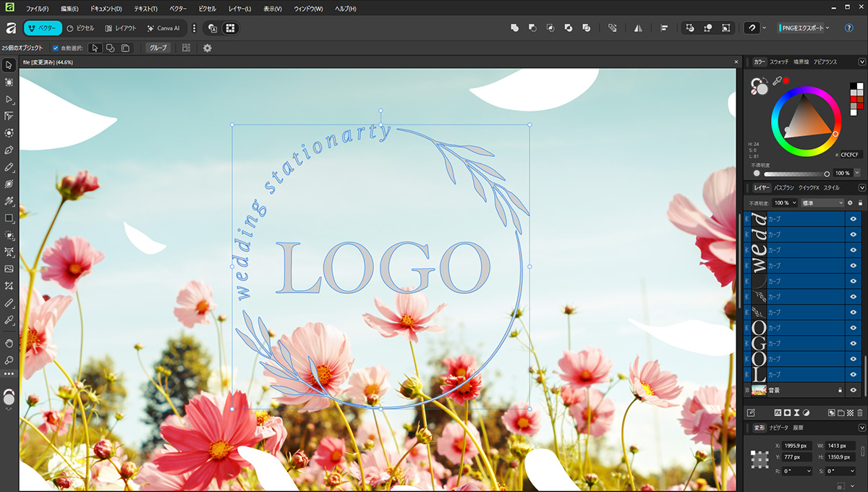Image resolution: width=868 pixels, height=492 pixels.
Task: Click the グループ button
Action: pyautogui.click(x=158, y=48)
